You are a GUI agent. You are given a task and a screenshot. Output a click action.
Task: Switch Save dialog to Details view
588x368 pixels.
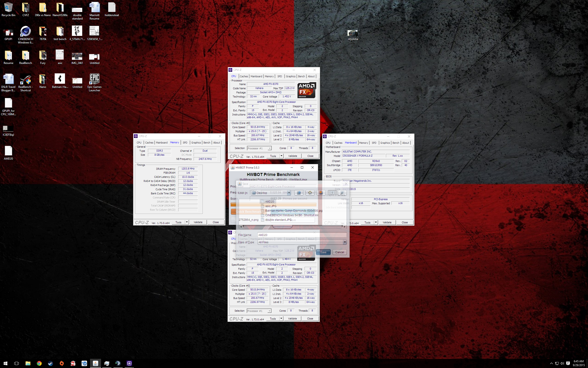pyautogui.click(x=342, y=193)
